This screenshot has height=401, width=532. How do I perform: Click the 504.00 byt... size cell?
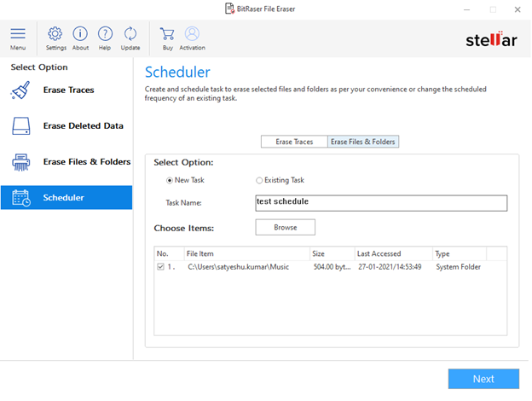[x=332, y=267]
